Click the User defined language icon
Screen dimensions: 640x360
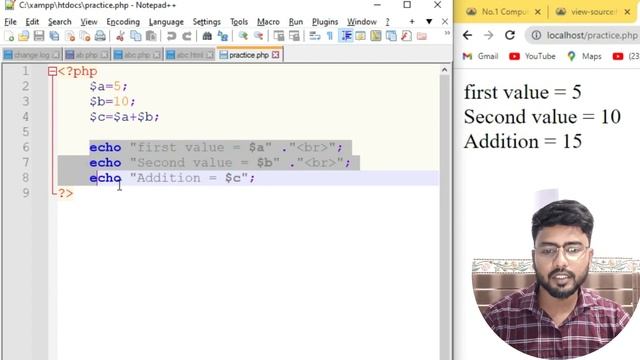[x=360, y=36]
